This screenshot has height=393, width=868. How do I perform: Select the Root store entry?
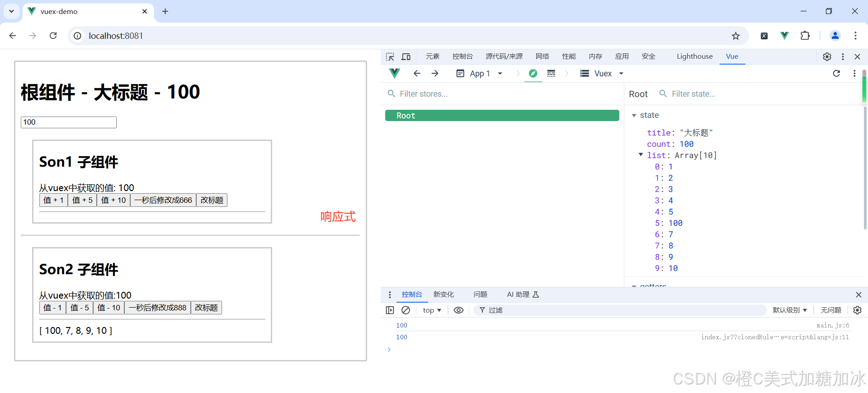(502, 116)
